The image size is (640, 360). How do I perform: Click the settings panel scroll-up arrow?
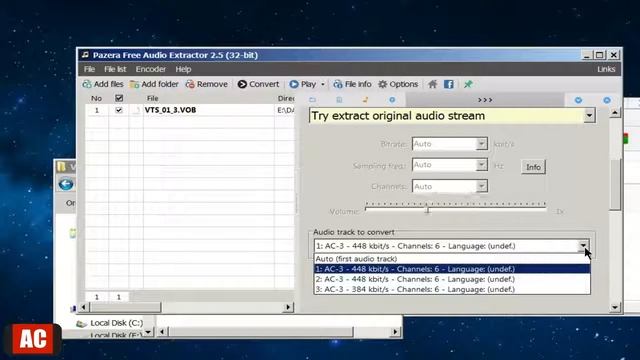[x=615, y=112]
